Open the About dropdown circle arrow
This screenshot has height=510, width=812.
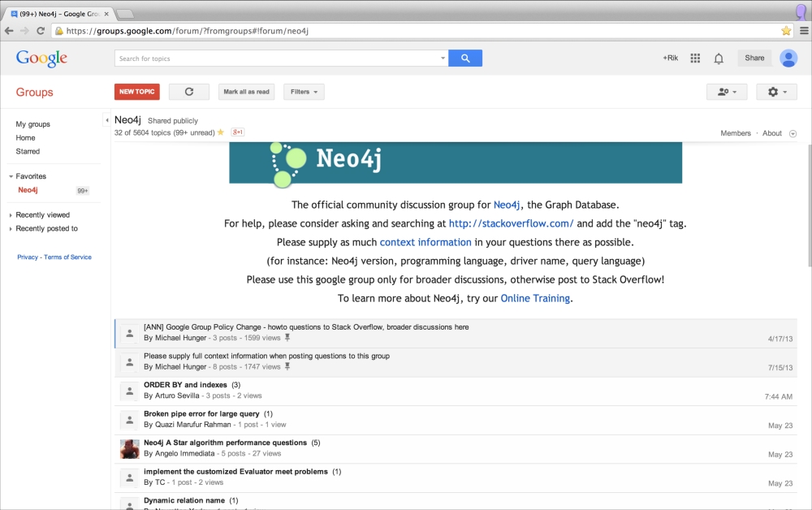click(x=793, y=133)
